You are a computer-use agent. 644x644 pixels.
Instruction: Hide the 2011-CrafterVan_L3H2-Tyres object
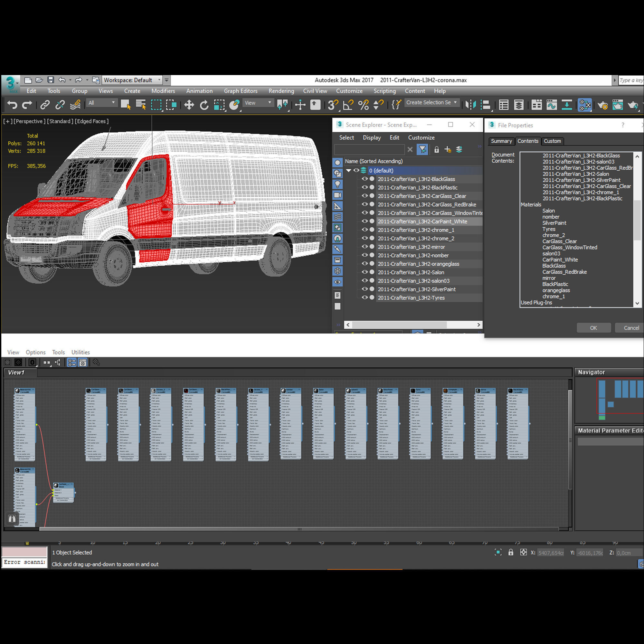click(x=365, y=297)
